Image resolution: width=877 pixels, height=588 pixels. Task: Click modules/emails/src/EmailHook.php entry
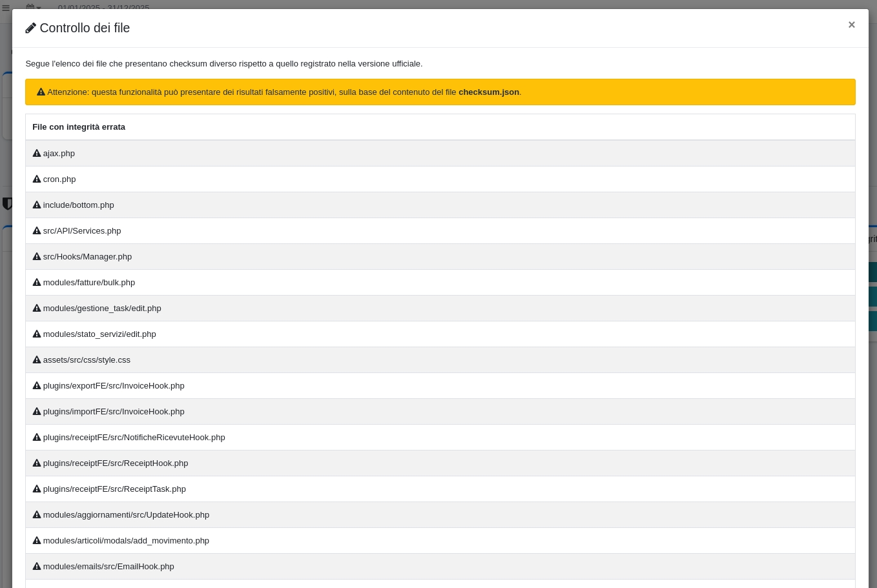(x=108, y=567)
